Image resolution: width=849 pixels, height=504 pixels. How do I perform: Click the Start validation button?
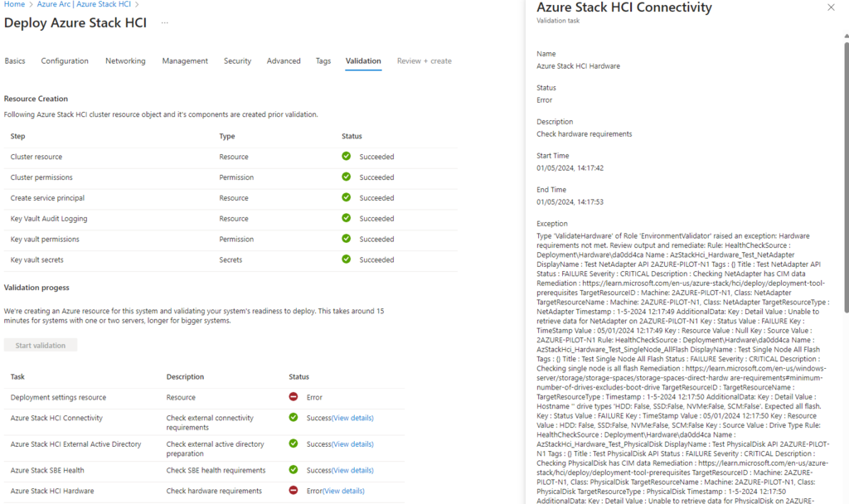coord(41,346)
